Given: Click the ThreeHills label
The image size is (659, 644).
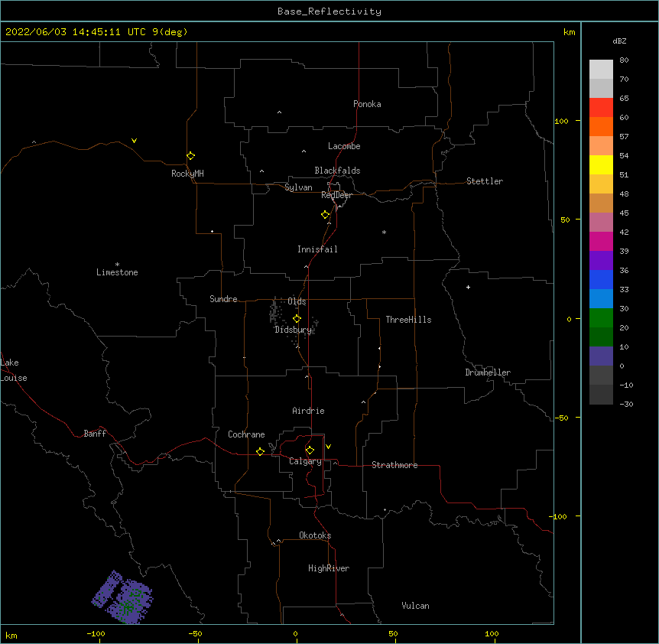Looking at the screenshot, I should [x=408, y=320].
